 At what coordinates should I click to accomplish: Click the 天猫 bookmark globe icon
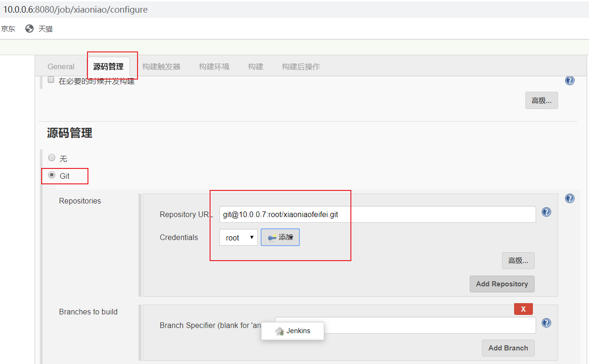pos(29,29)
